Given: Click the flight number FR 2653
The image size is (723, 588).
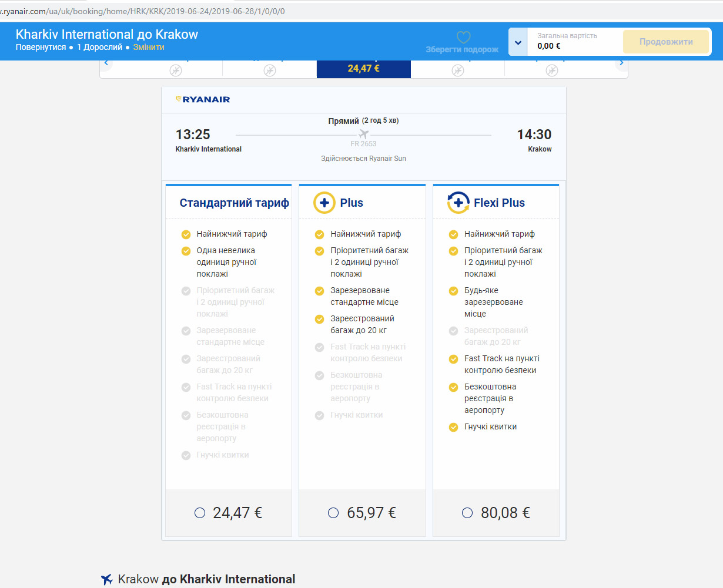Looking at the screenshot, I should pyautogui.click(x=363, y=144).
